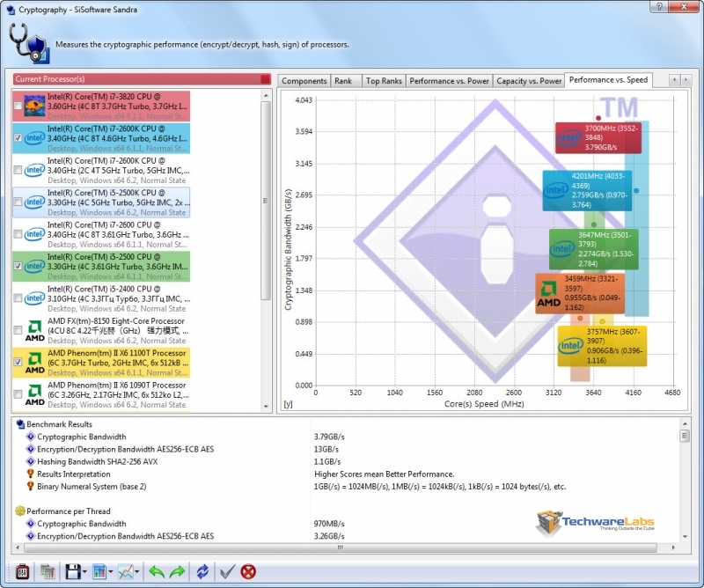The height and width of the screenshot is (588, 704).
Task: Click the diamond icon beside Hashing Bandwidth SHA2-256 AVX
Action: coord(31,461)
